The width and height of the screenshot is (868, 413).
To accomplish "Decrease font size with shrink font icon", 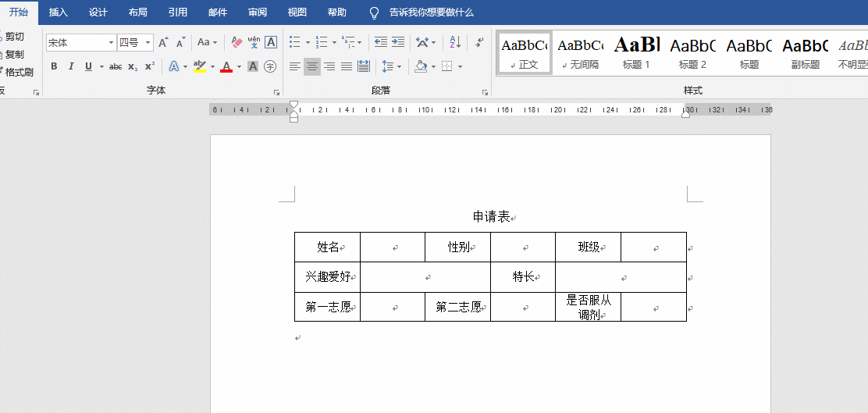I will [x=180, y=42].
